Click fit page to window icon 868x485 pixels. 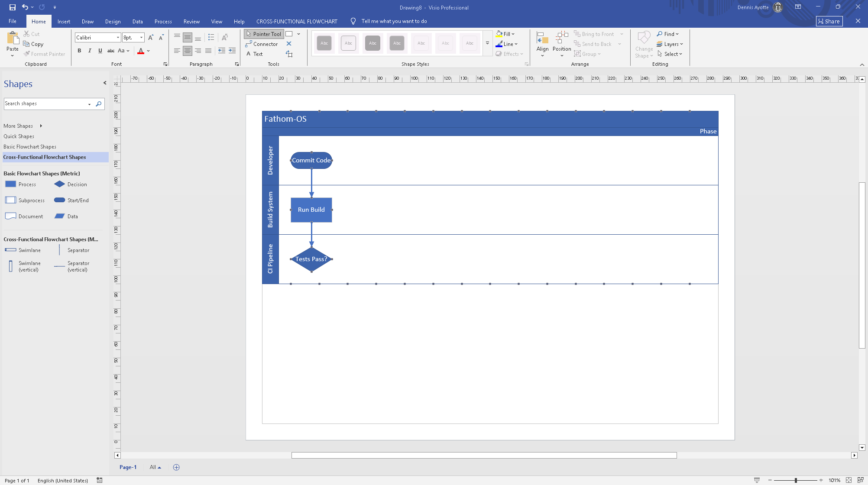[x=849, y=480]
